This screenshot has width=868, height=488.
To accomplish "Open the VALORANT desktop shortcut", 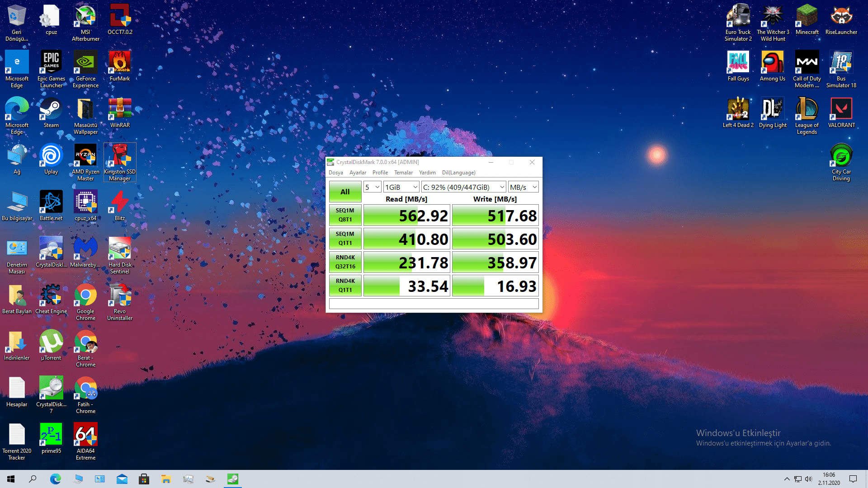I will pos(841,110).
